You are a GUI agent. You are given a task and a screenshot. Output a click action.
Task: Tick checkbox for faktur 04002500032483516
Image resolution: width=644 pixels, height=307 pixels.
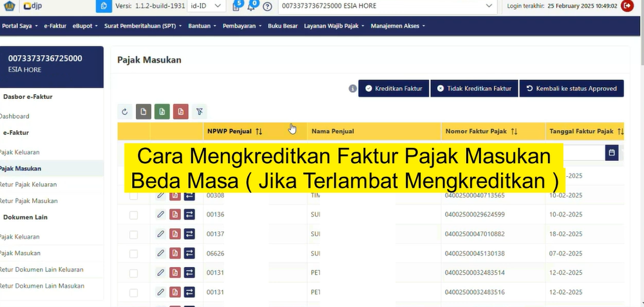coord(133,293)
